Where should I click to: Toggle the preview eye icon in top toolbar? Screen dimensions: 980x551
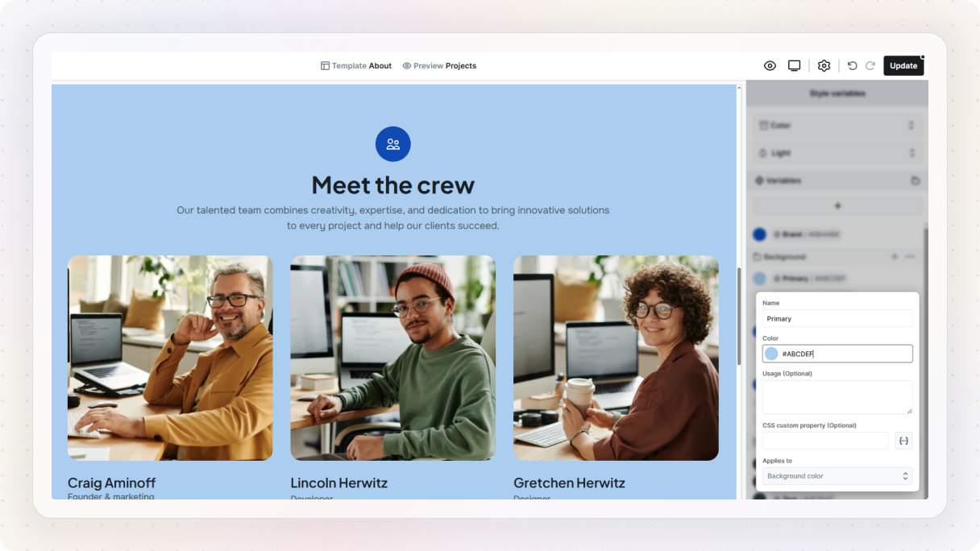770,66
